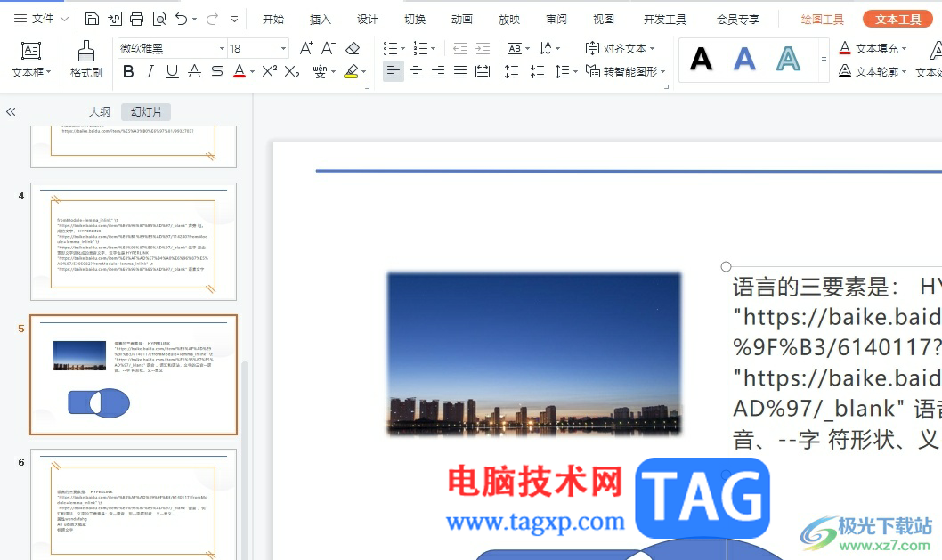
Task: Expand the bullet list options
Action: tap(402, 49)
